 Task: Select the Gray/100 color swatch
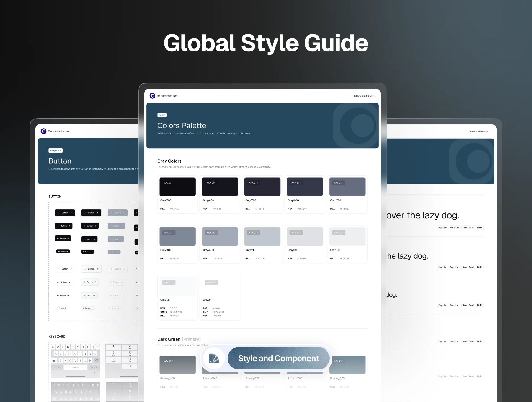click(x=305, y=236)
